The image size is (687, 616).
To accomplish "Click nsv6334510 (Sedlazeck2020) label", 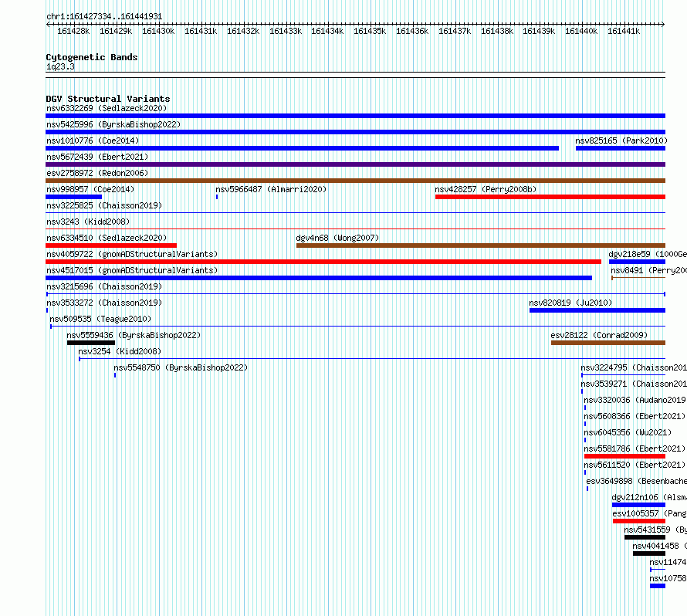I will coord(107,238).
